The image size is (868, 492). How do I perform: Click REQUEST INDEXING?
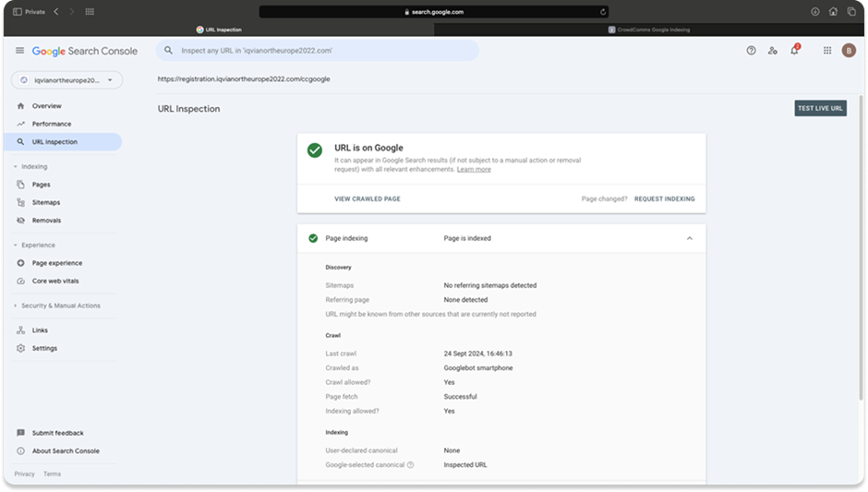pyautogui.click(x=664, y=198)
